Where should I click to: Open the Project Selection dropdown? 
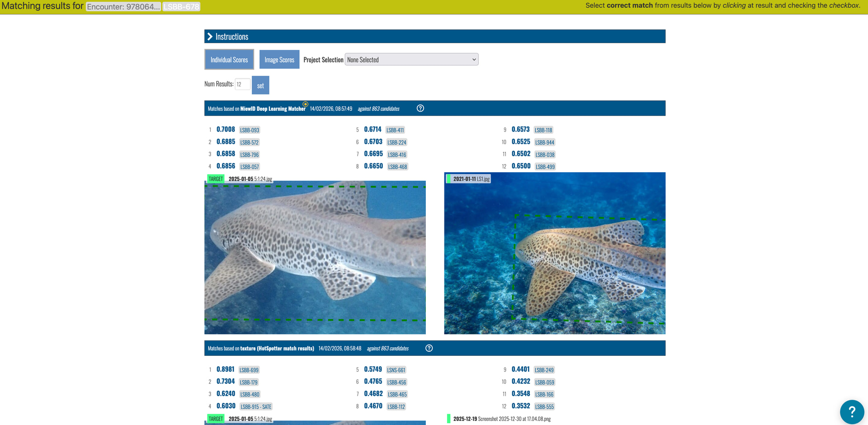point(411,60)
